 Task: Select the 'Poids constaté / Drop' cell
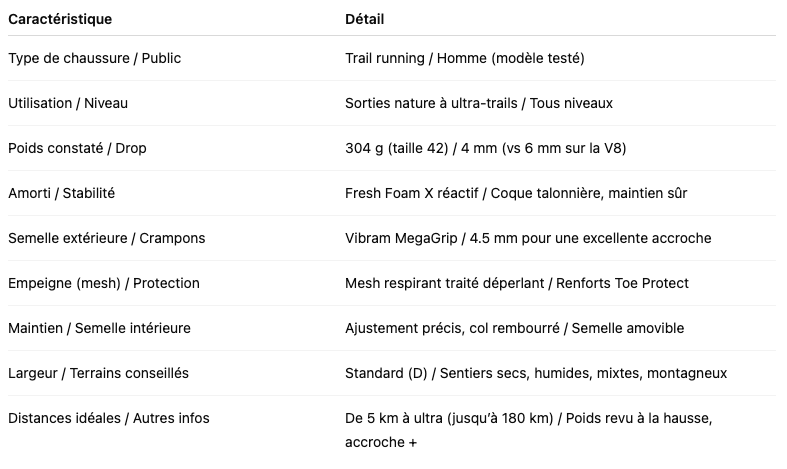coord(77,149)
